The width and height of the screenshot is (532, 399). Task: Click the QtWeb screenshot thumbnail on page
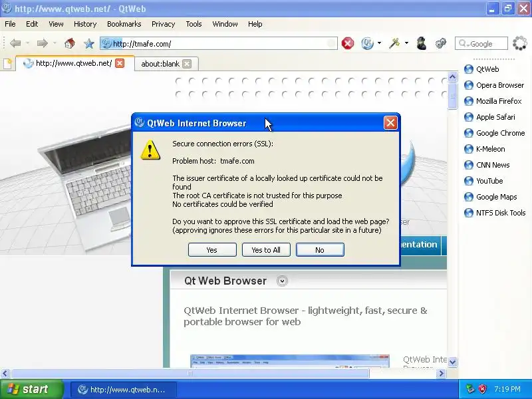(x=289, y=361)
